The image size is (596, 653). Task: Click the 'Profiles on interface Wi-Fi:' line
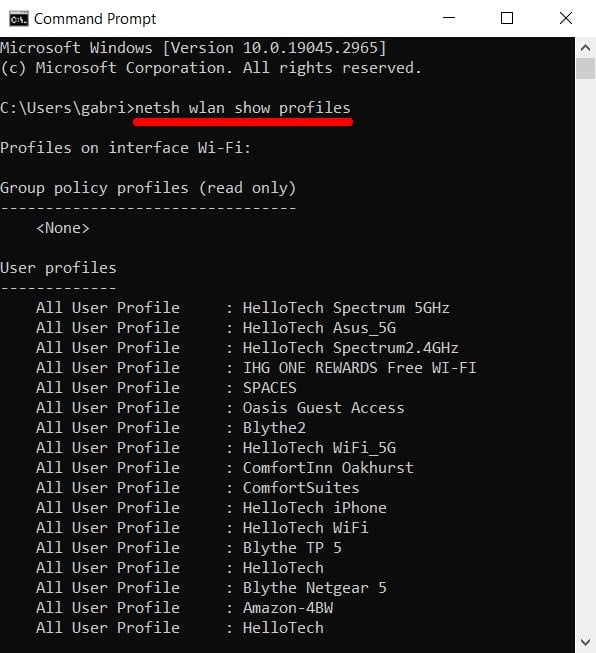(x=125, y=148)
